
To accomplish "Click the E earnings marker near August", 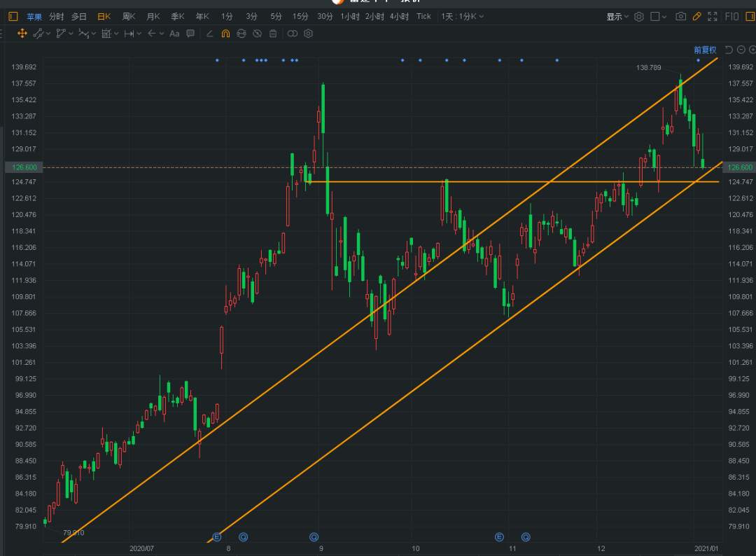I will (x=217, y=536).
